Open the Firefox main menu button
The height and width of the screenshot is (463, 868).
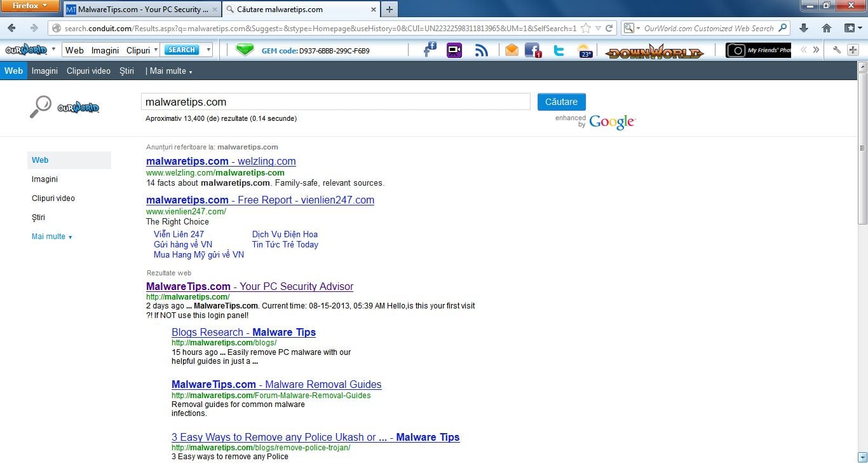click(31, 6)
